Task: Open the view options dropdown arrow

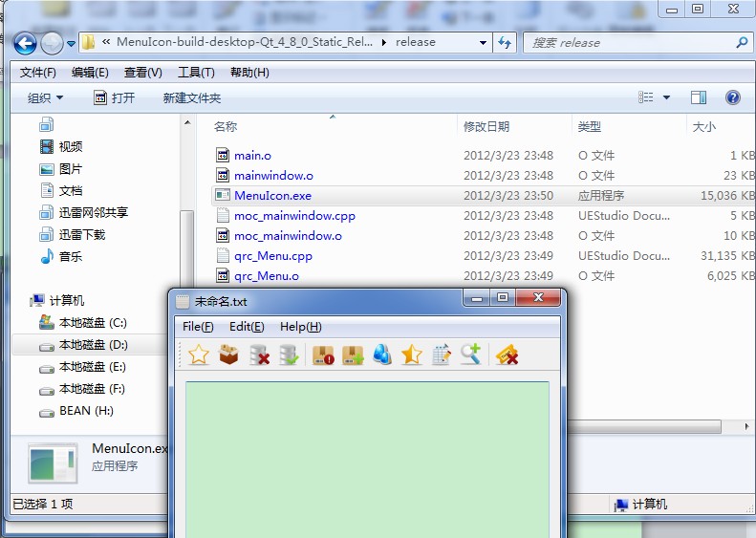Action: coord(666,97)
